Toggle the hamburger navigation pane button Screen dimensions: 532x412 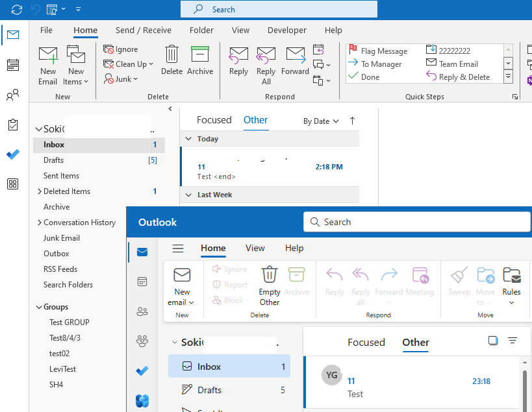pyautogui.click(x=178, y=248)
